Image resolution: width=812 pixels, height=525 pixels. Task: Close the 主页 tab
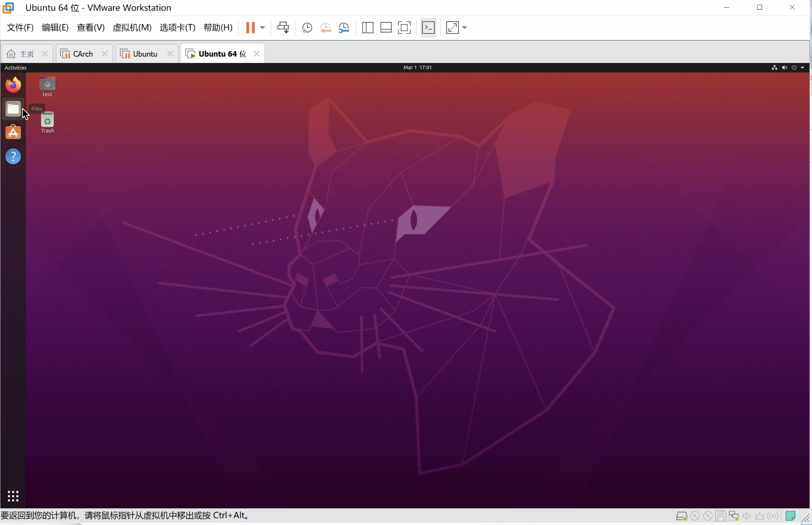click(44, 54)
